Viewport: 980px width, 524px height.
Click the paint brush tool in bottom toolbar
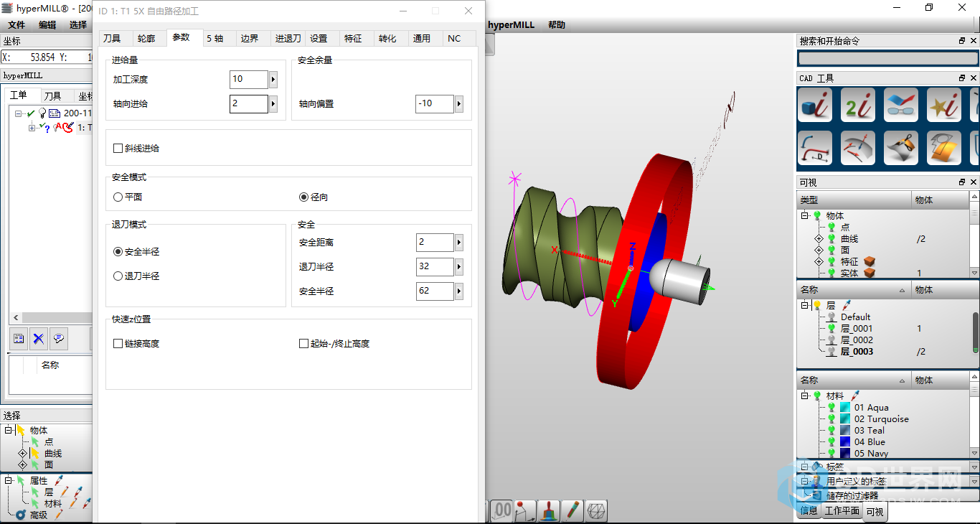[x=550, y=510]
